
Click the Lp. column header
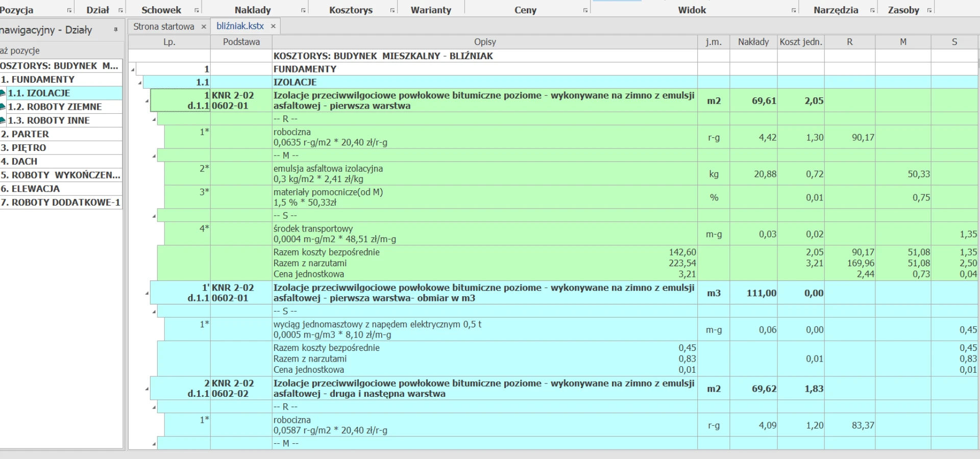[169, 42]
